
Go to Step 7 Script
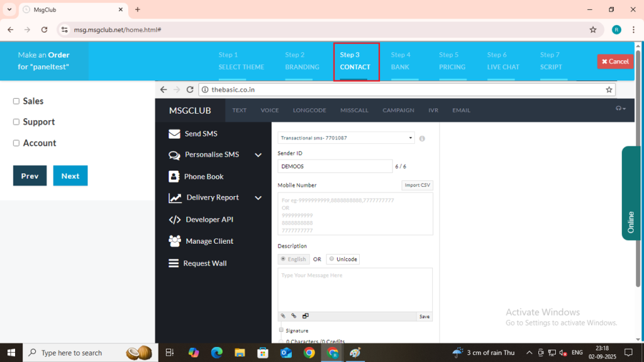tap(551, 61)
